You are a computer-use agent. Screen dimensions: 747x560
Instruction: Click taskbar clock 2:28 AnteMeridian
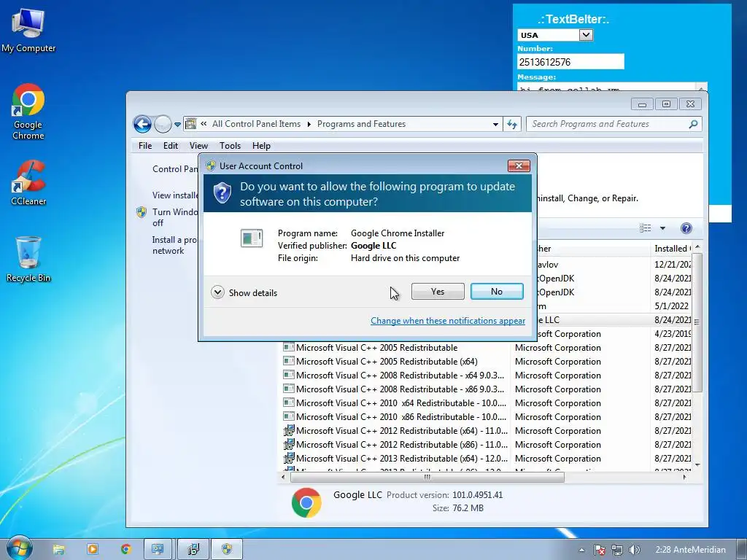[x=690, y=550]
